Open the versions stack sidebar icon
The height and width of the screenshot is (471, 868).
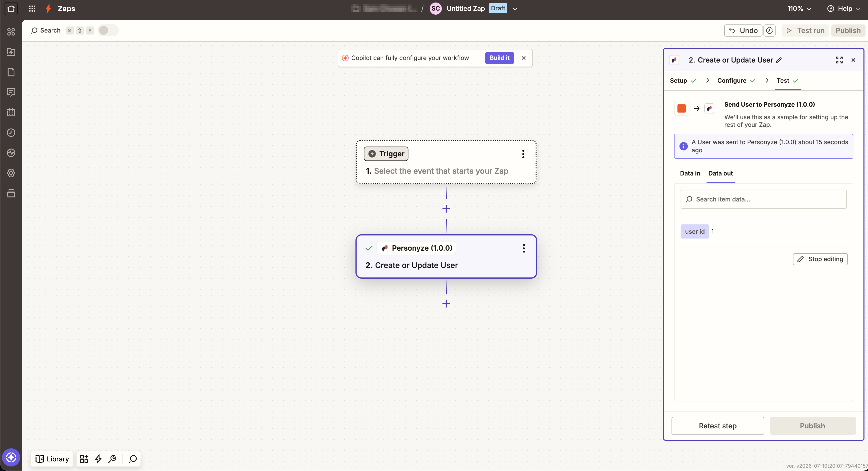11,193
